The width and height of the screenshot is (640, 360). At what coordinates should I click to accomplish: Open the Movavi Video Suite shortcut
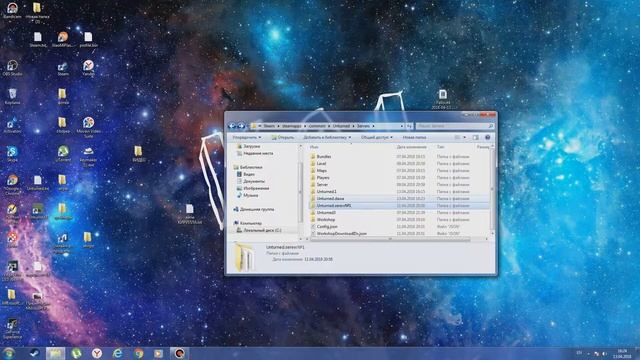coord(88,127)
